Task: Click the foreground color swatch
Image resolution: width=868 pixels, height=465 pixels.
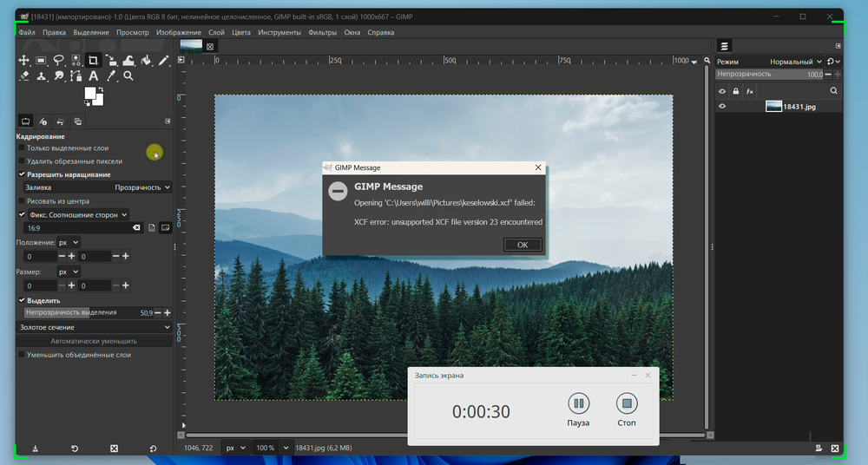Action: (x=90, y=93)
